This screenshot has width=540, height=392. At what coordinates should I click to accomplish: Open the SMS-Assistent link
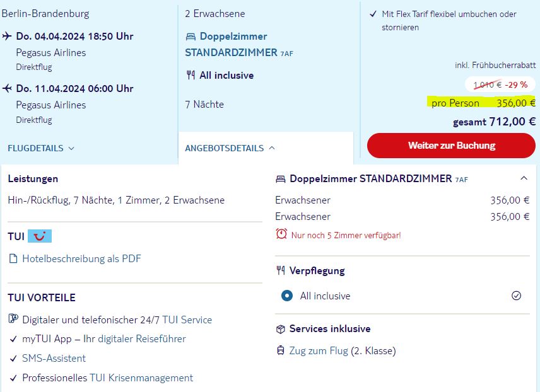(54, 358)
